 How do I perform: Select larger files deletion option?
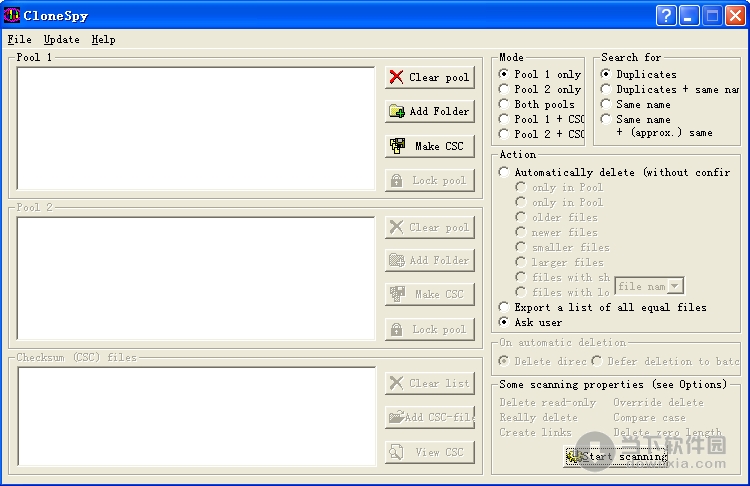click(560, 262)
